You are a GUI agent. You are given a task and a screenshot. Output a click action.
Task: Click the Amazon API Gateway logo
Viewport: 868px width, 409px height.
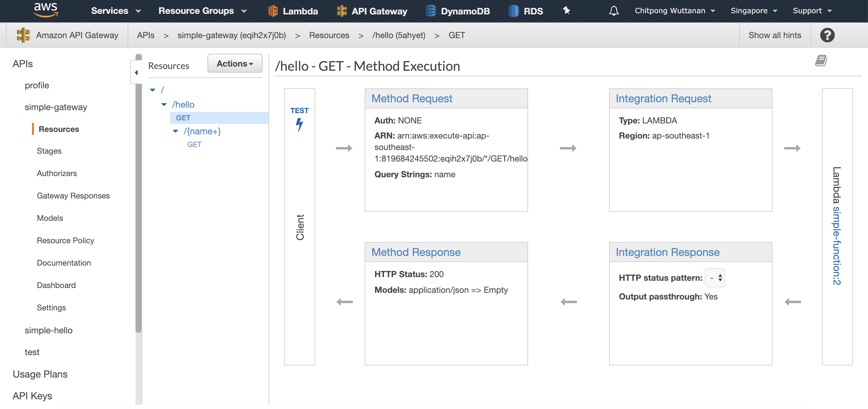[23, 35]
